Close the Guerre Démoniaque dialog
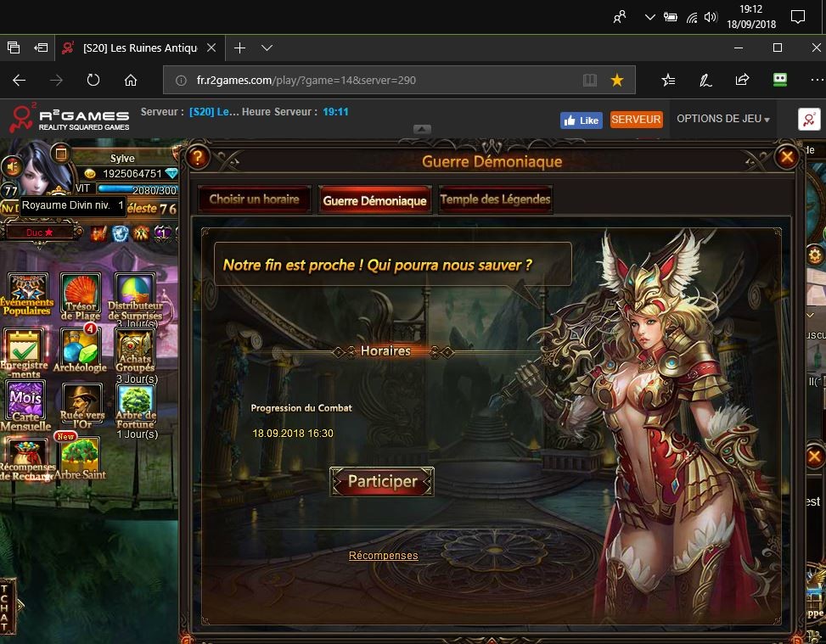The height and width of the screenshot is (644, 826). coord(787,157)
